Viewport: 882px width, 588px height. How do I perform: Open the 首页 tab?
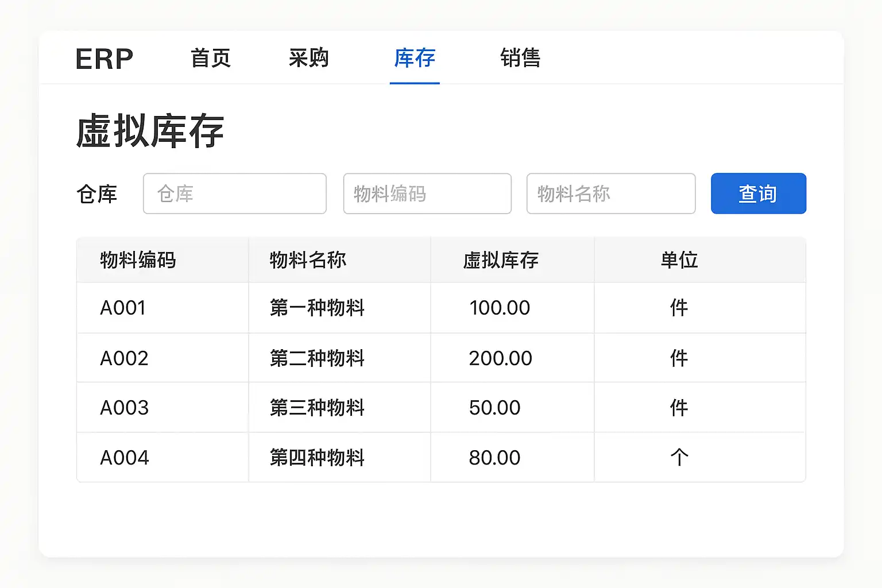coord(211,58)
